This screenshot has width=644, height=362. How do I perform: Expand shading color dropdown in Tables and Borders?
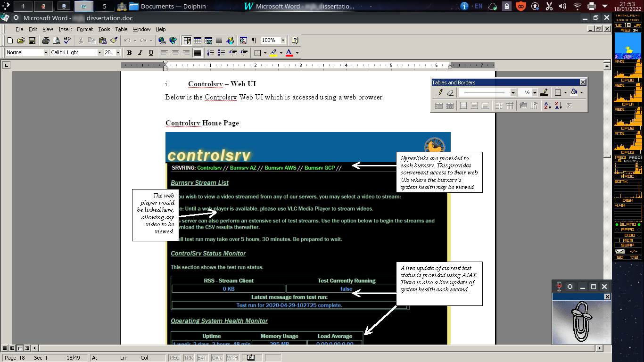point(581,92)
